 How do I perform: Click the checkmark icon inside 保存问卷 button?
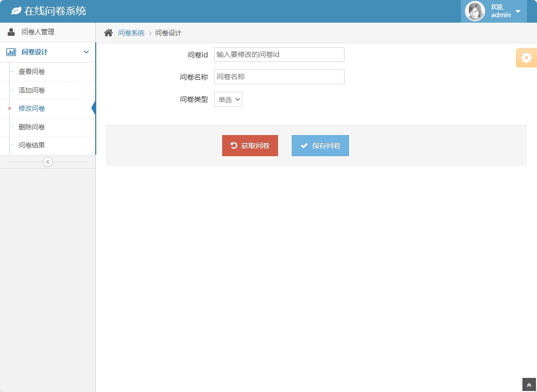coord(303,146)
